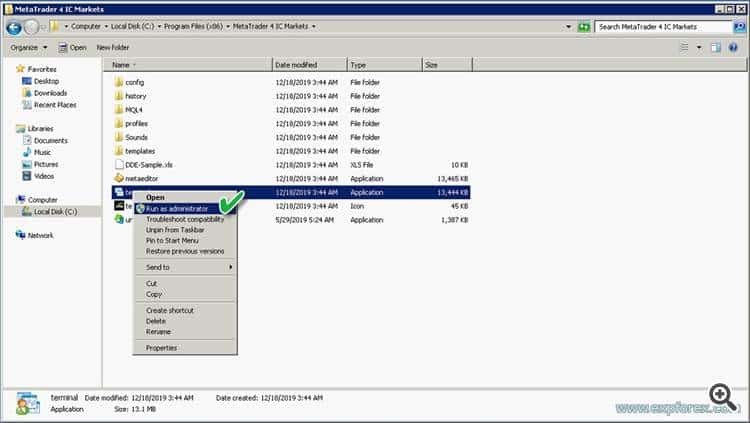Open the change view dropdown arrow
750x423 pixels.
[x=699, y=47]
